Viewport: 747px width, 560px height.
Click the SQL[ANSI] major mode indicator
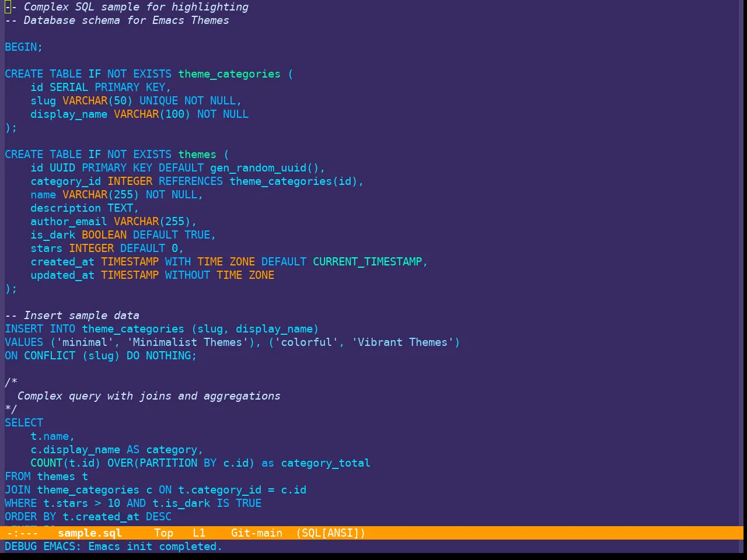330,533
